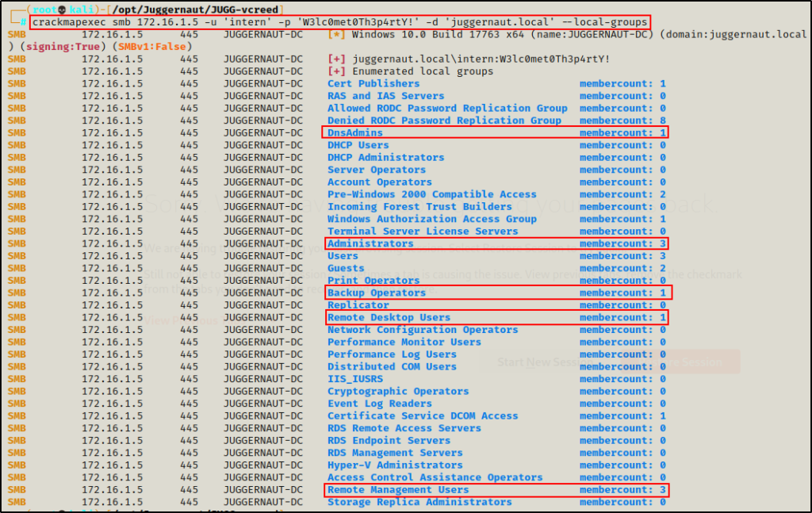Click 'Network Configuration Operators' group
This screenshot has height=513, width=812.
423,330
